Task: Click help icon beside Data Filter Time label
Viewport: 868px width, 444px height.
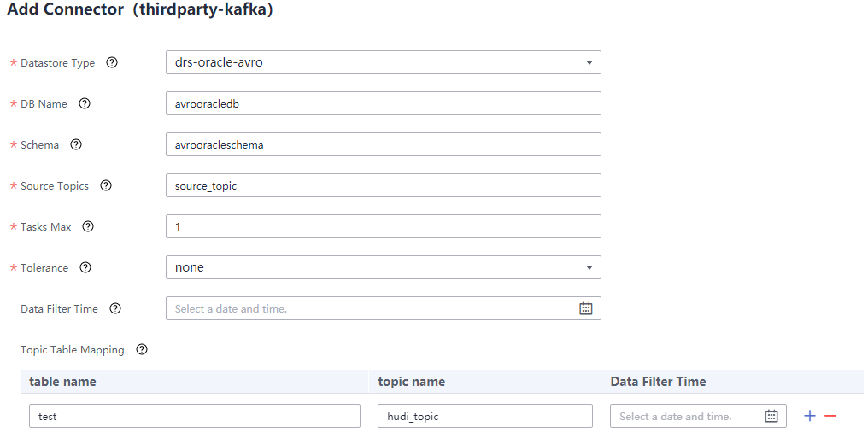Action: [115, 309]
